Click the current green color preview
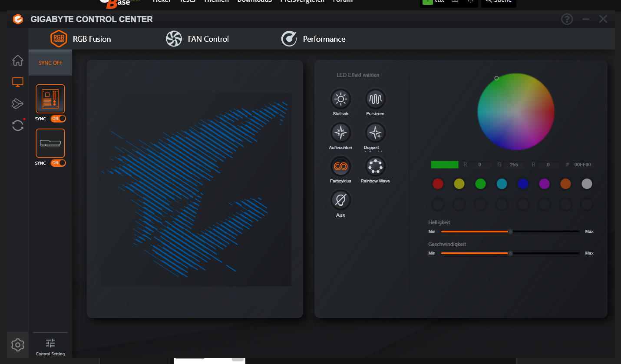 click(x=445, y=165)
